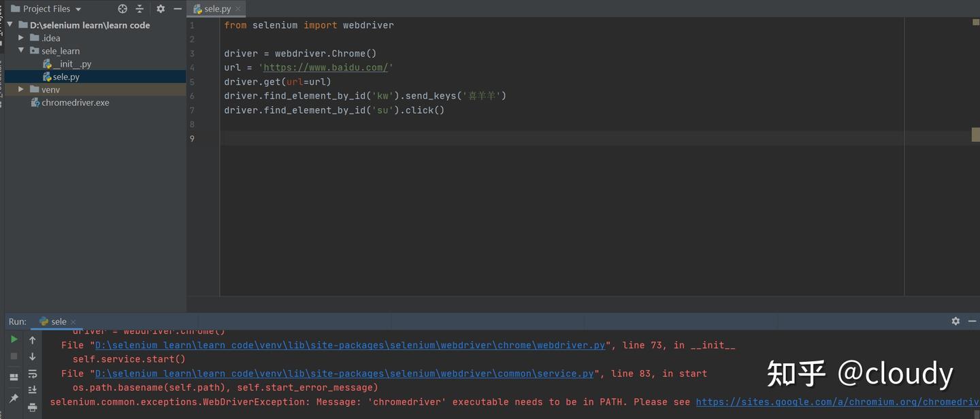Click 'driver = webdriver.Chrome()' code line
This screenshot has width=980, height=419.
click(x=300, y=53)
